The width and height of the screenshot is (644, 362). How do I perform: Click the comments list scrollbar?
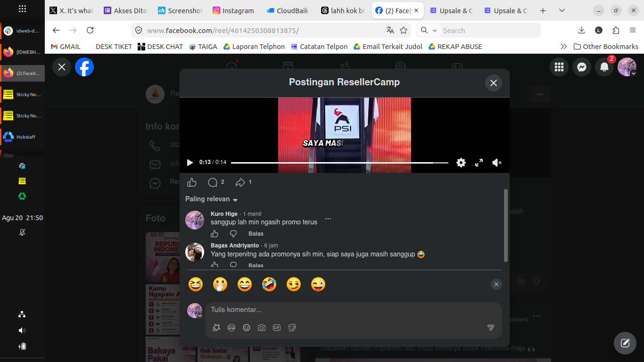click(x=506, y=225)
